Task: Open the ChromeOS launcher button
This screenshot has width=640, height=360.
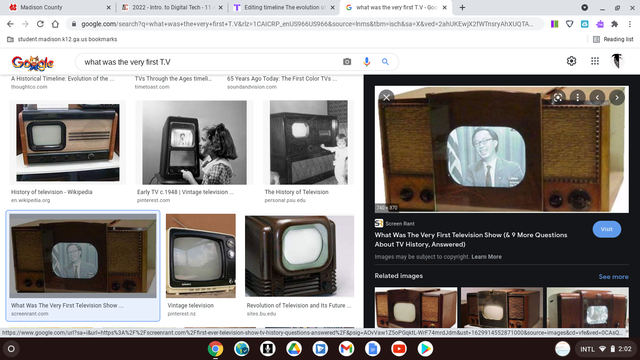Action: (11, 349)
